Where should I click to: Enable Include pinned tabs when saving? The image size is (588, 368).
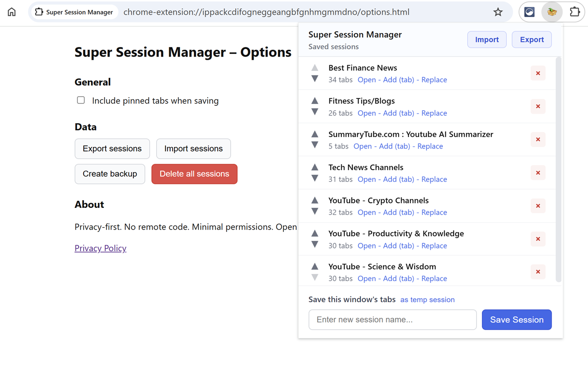[x=81, y=100]
